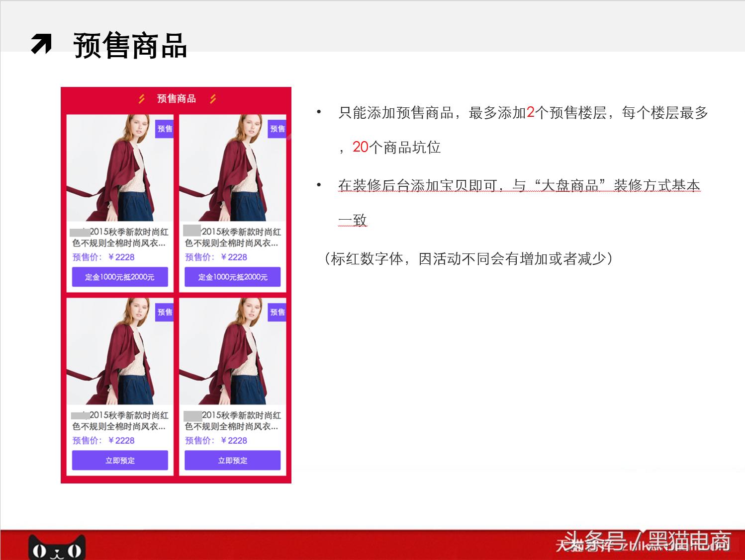Viewport: 745px width, 560px height.
Task: Click the 预售 badge on the bottom-right product
Action: point(277,312)
